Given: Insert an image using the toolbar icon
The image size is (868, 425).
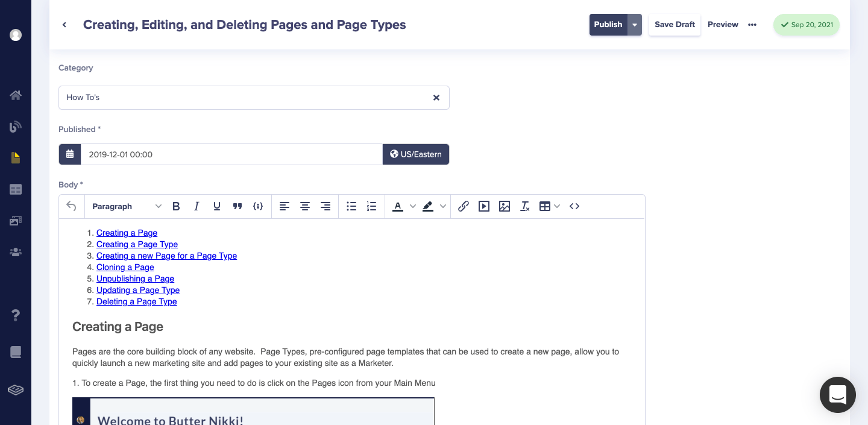Looking at the screenshot, I should [504, 206].
